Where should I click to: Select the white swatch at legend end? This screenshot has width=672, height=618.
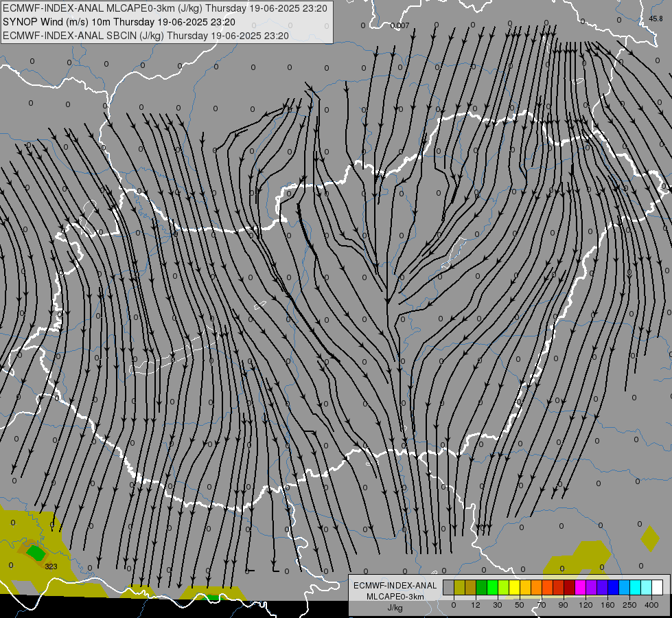tap(657, 587)
